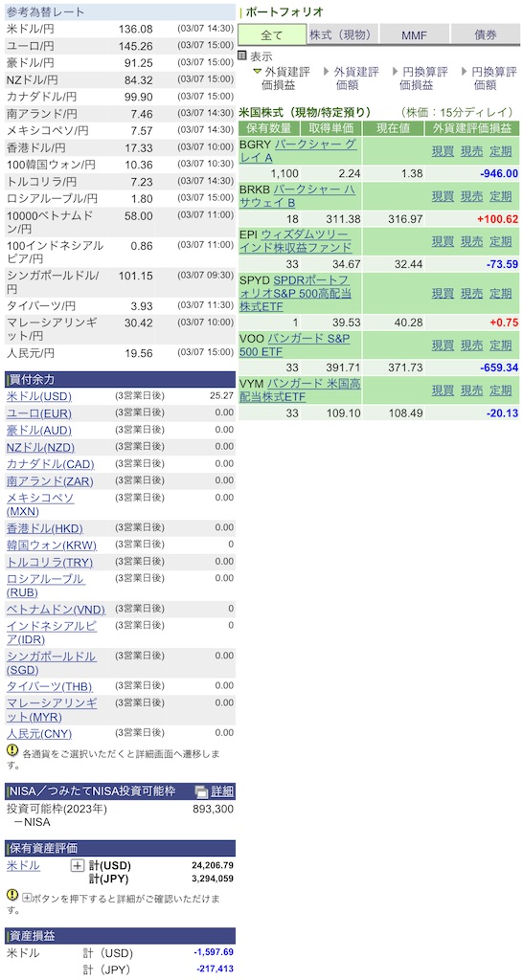This screenshot has height=980, width=523.
Task: Click total JPY loss -217,413
Action: (x=216, y=969)
